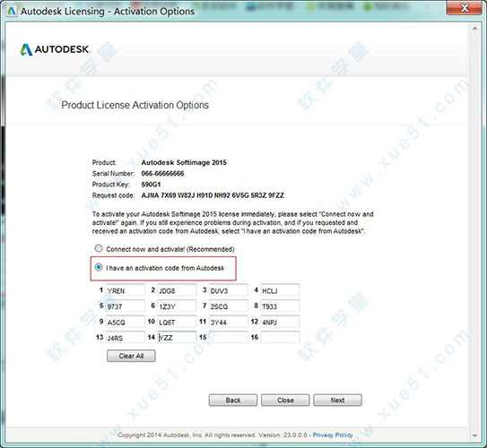Click empty activation code field 16
This screenshot has height=448, width=487.
(x=280, y=337)
